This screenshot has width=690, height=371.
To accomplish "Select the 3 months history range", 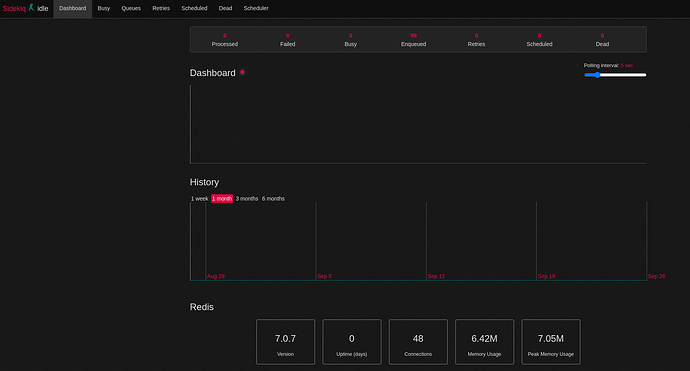I will 247,198.
